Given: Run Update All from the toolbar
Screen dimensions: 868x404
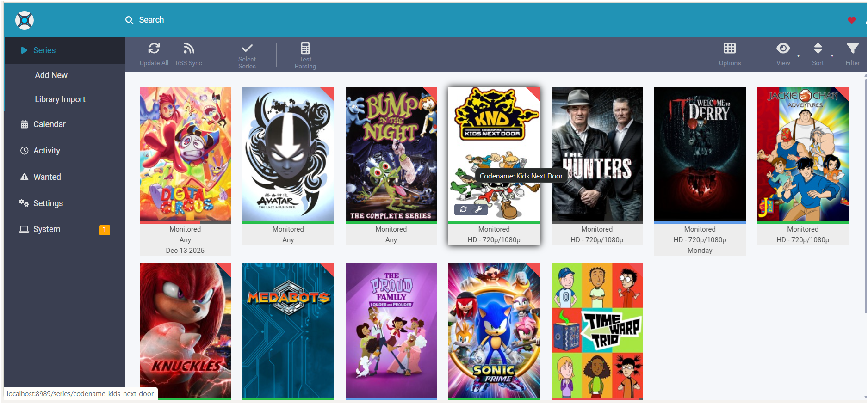Looking at the screenshot, I should point(154,55).
